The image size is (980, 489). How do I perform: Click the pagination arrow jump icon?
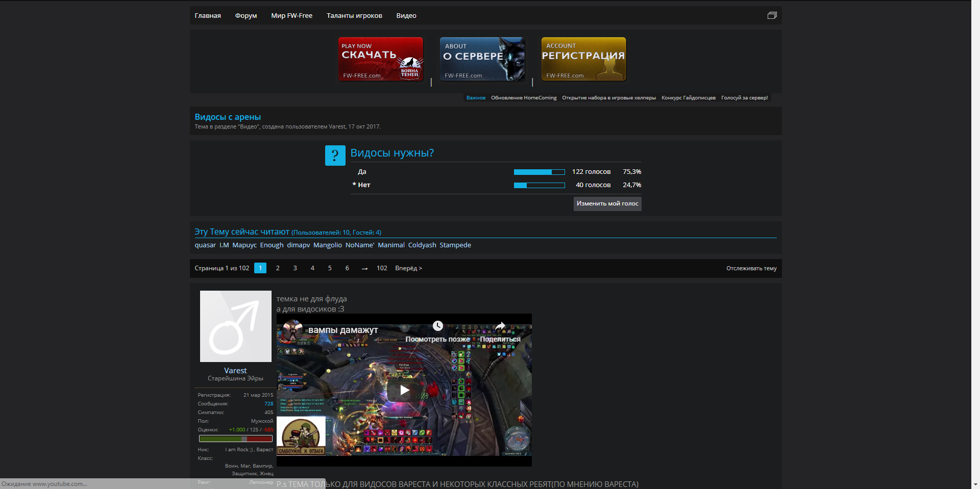pyautogui.click(x=364, y=269)
